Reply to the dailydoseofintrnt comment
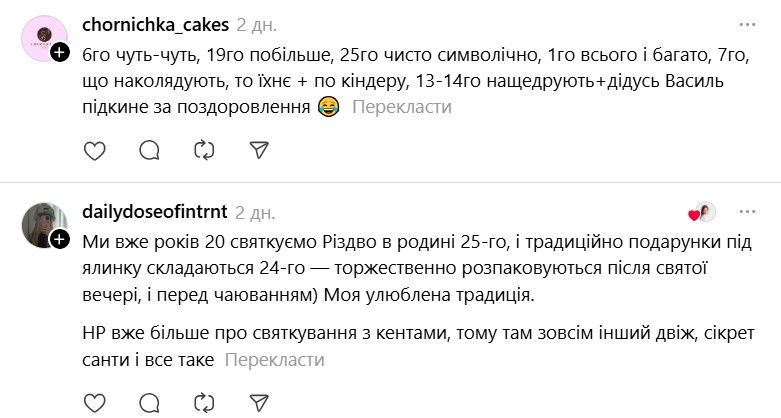The width and height of the screenshot is (781, 418). coord(149,404)
